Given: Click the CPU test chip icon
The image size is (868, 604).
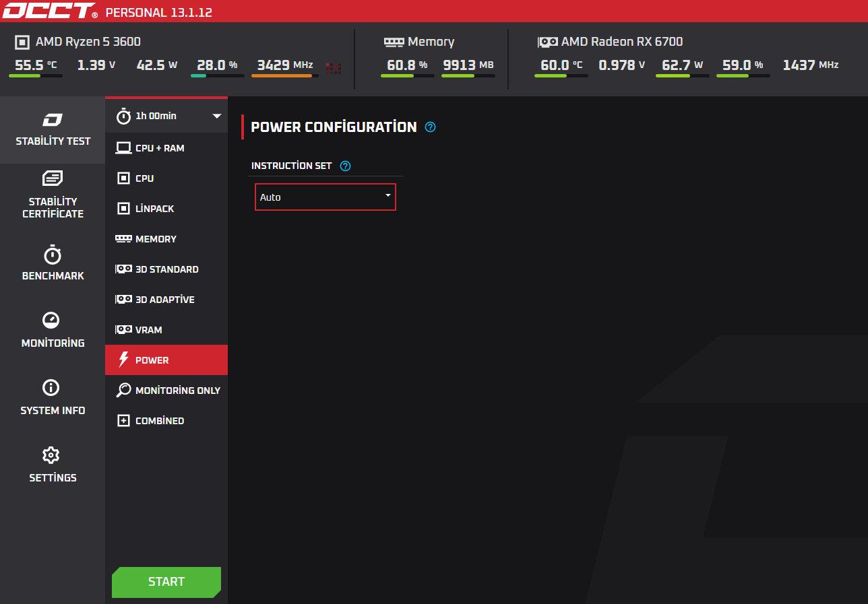Looking at the screenshot, I should [123, 178].
